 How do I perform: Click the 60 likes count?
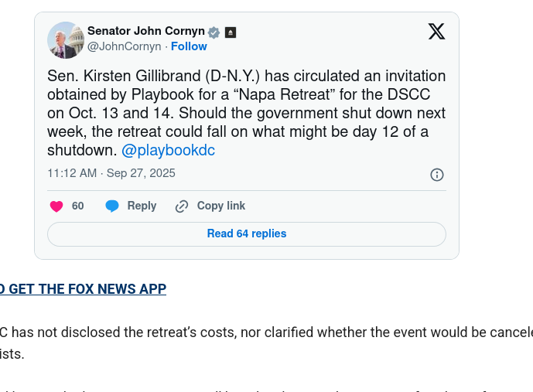(78, 206)
